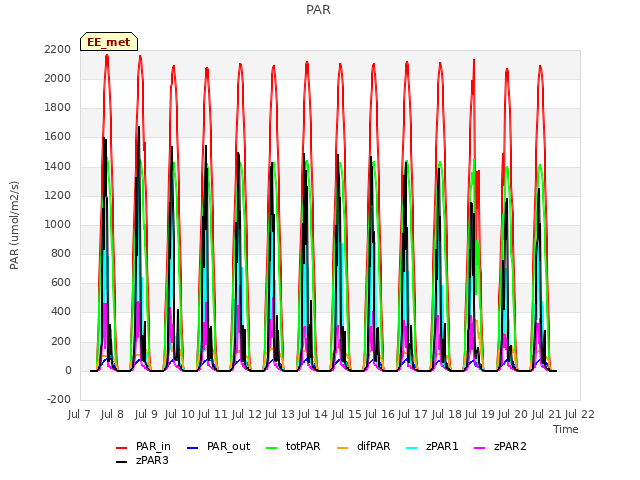Click the EE_met annotation label
Screen dimensions: 640x480
(109, 42)
